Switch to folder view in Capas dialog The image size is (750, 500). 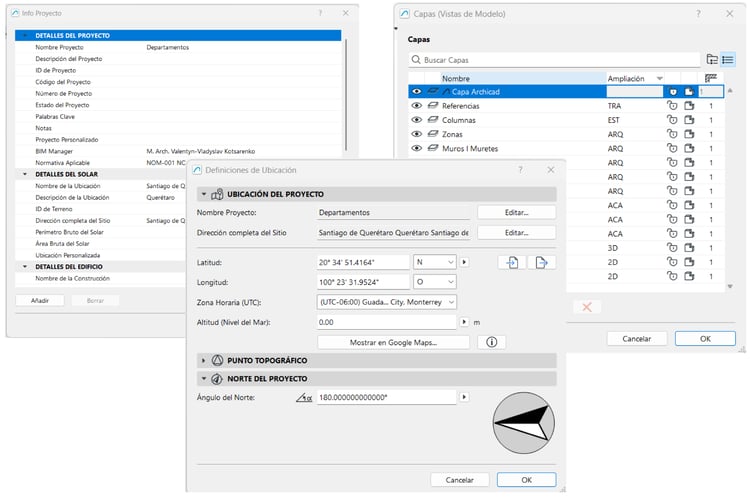(x=712, y=59)
